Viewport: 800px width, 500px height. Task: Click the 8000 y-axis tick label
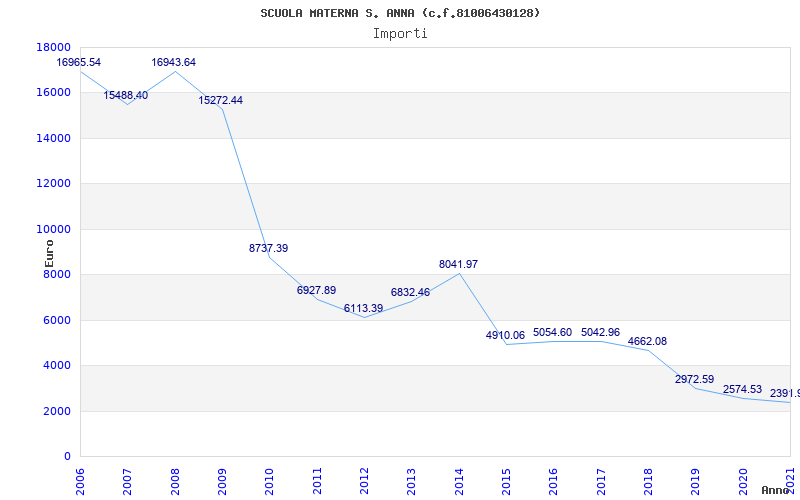coord(56,275)
